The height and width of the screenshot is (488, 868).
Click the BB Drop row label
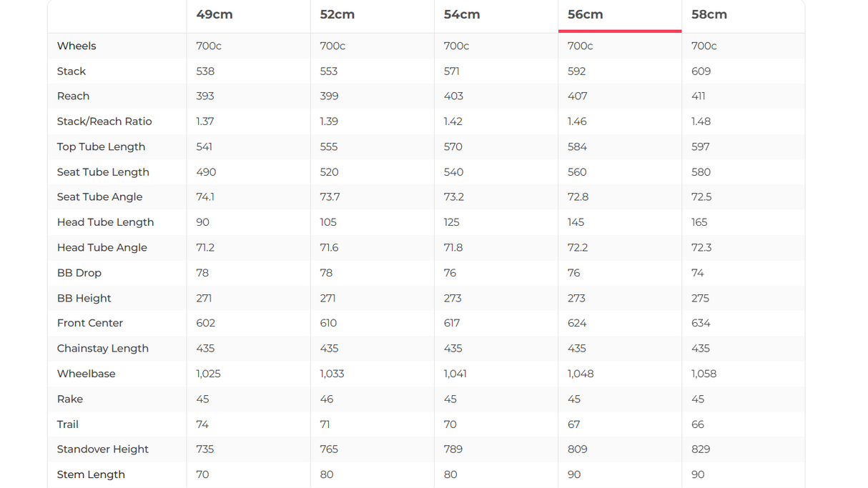[x=79, y=273]
